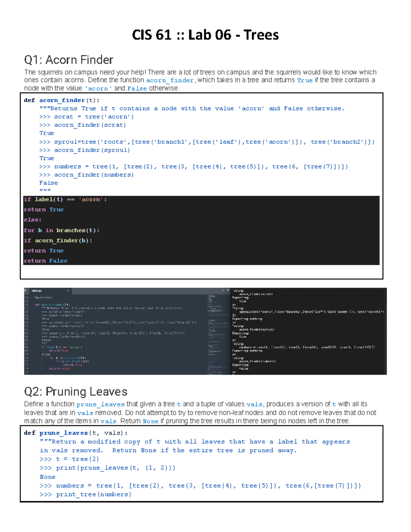
Task: Click the 'def acorn_finder(t):' line in Q1 box
Action: point(62,100)
